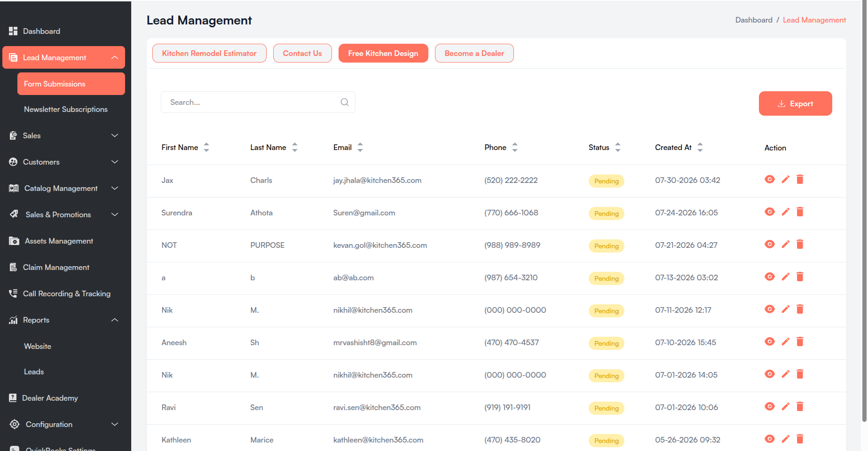View the Ravi Sen lead details

pos(770,406)
